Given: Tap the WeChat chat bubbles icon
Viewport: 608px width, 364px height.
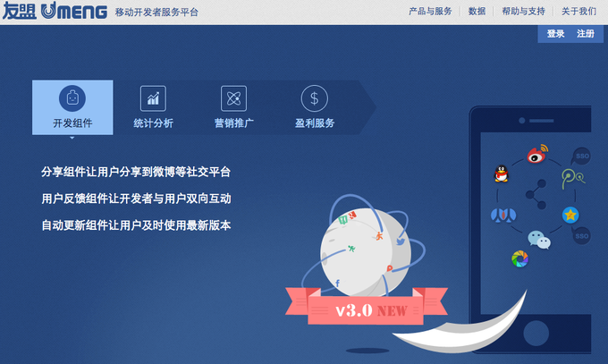Looking at the screenshot, I should 539,240.
